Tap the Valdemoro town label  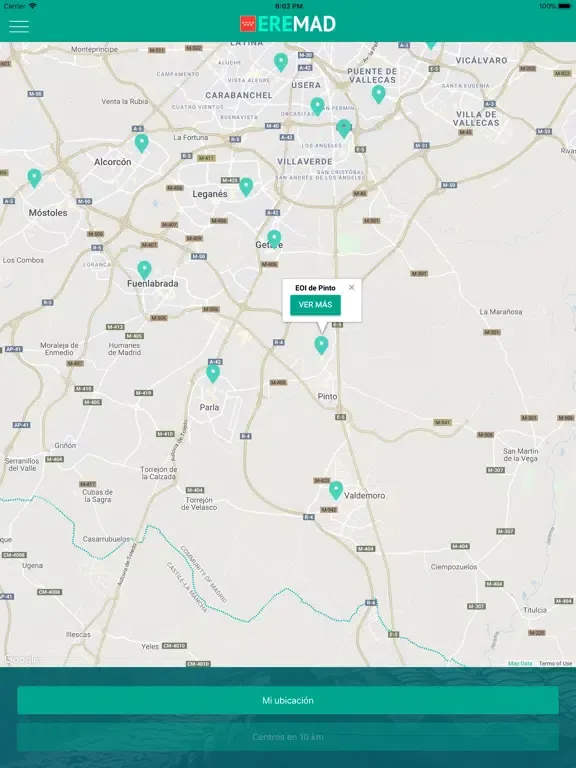364,496
